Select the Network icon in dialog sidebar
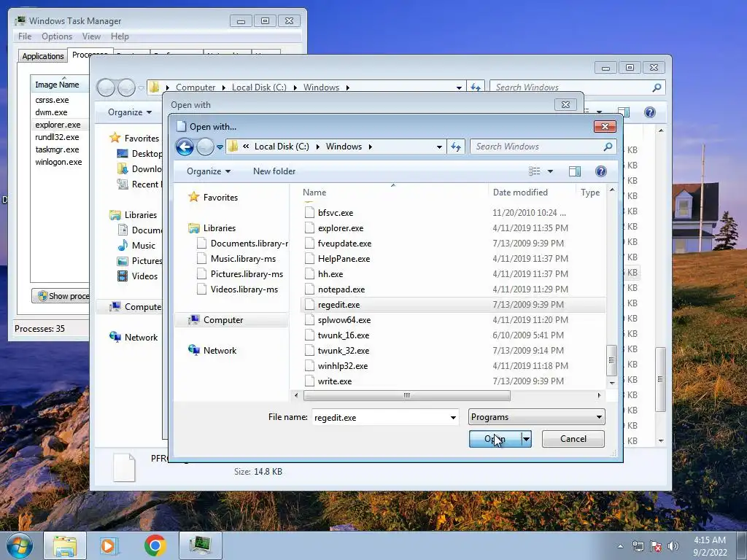 tap(193, 350)
